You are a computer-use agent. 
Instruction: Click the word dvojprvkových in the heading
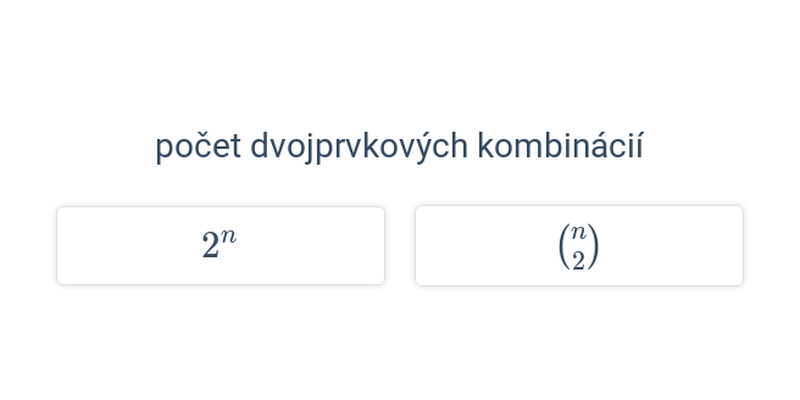coord(359,147)
